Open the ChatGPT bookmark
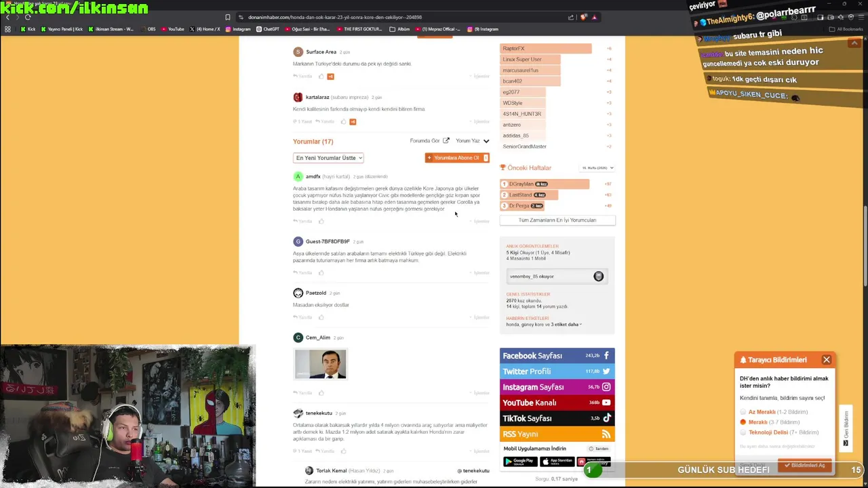 [x=267, y=29]
